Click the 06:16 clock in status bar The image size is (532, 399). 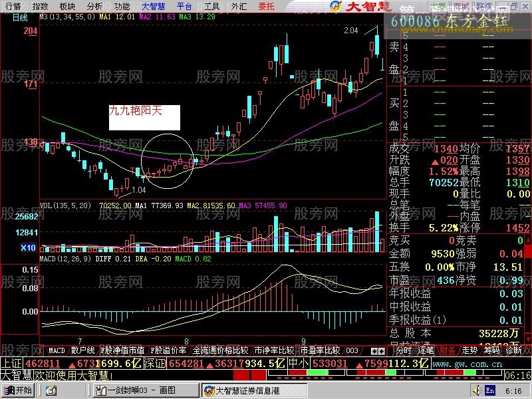tap(518, 375)
